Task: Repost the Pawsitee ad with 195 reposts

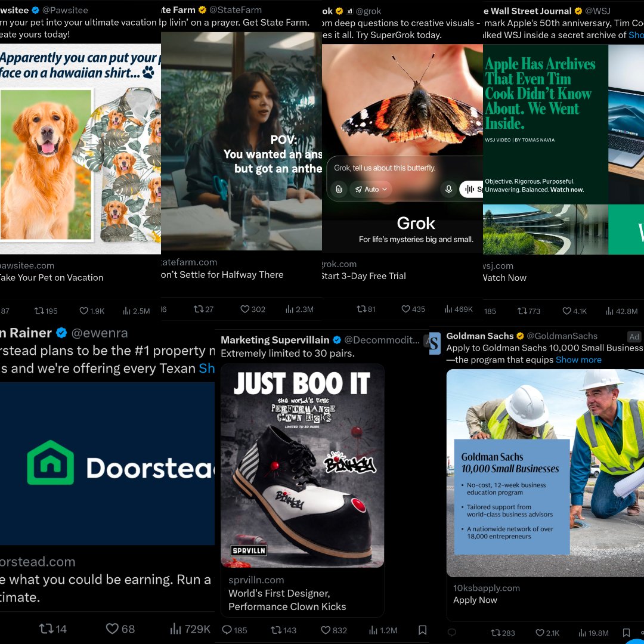Action: (45, 311)
